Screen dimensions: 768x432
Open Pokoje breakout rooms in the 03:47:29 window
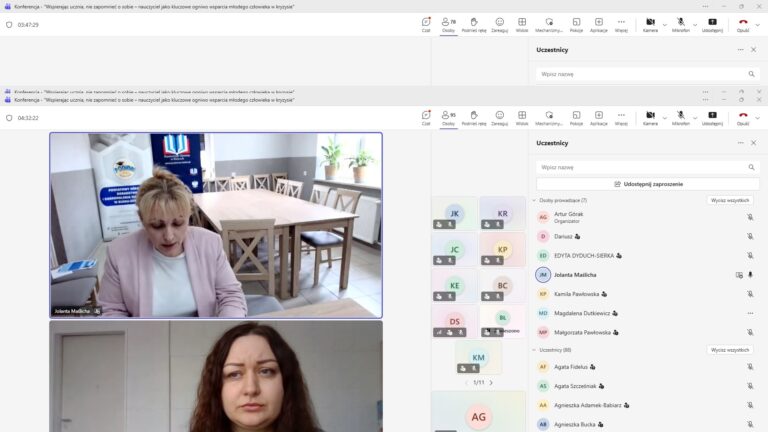click(576, 25)
